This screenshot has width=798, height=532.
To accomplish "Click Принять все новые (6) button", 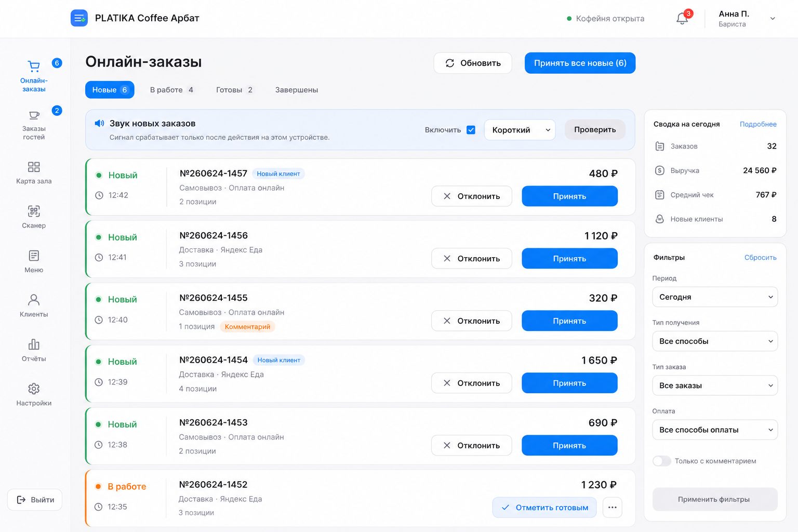I will pyautogui.click(x=580, y=63).
